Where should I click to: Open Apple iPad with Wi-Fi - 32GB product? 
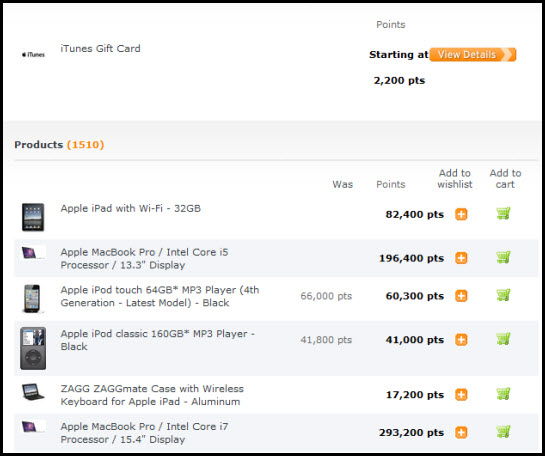point(131,208)
